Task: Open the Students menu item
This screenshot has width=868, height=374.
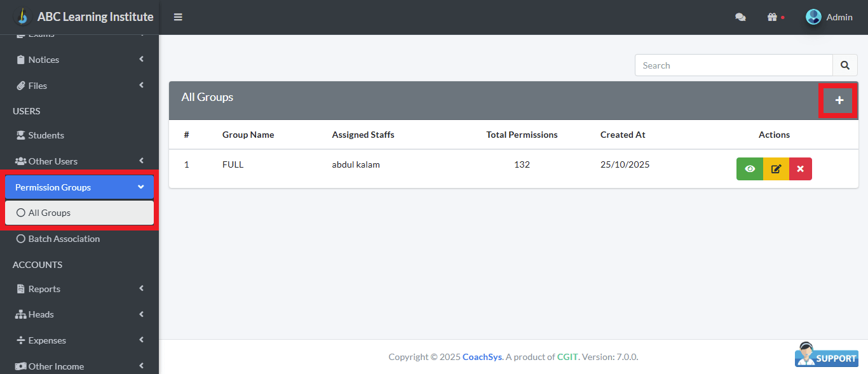Action: (46, 135)
